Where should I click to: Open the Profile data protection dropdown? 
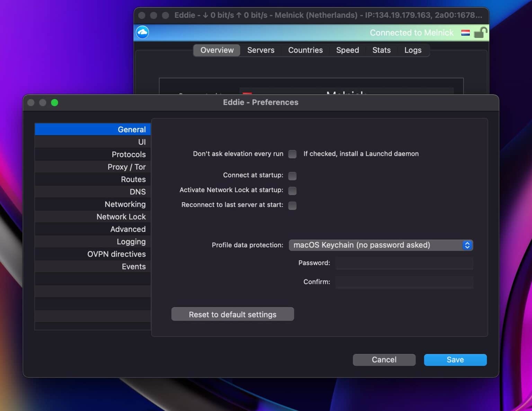click(x=380, y=245)
